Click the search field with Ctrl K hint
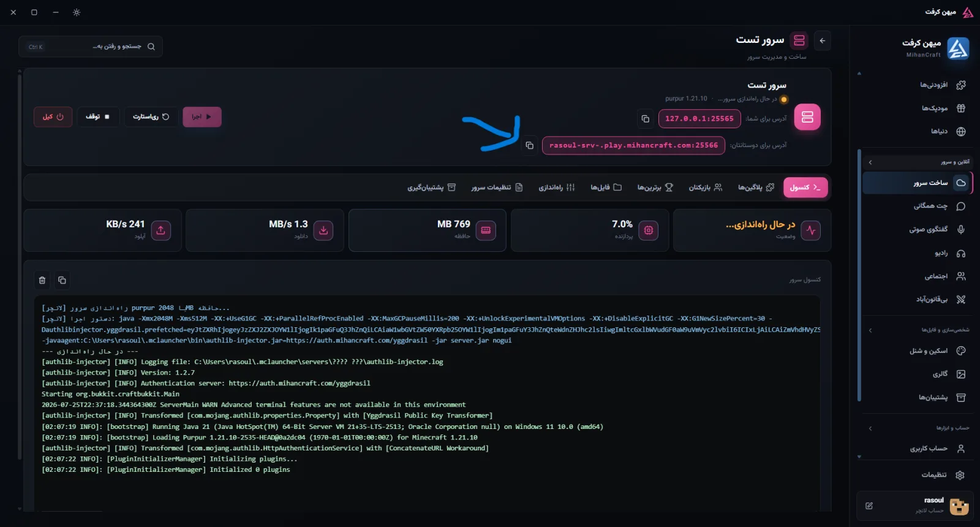Screen dimensions: 980x527 (x=91, y=47)
